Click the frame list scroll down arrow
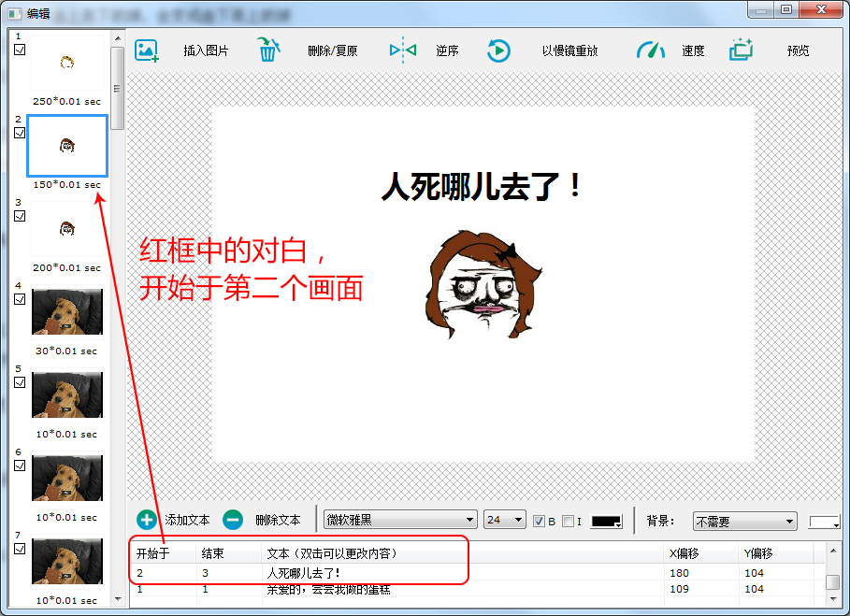The image size is (850, 616). click(x=118, y=599)
